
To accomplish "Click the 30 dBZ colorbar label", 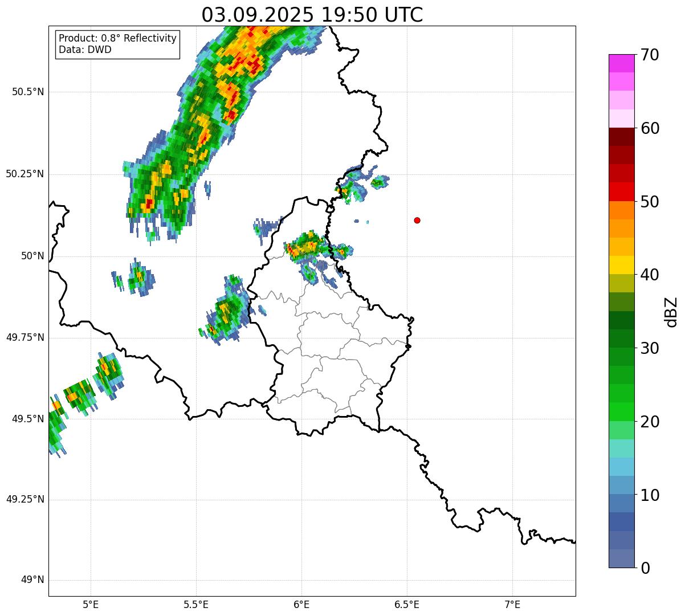I will (x=650, y=348).
